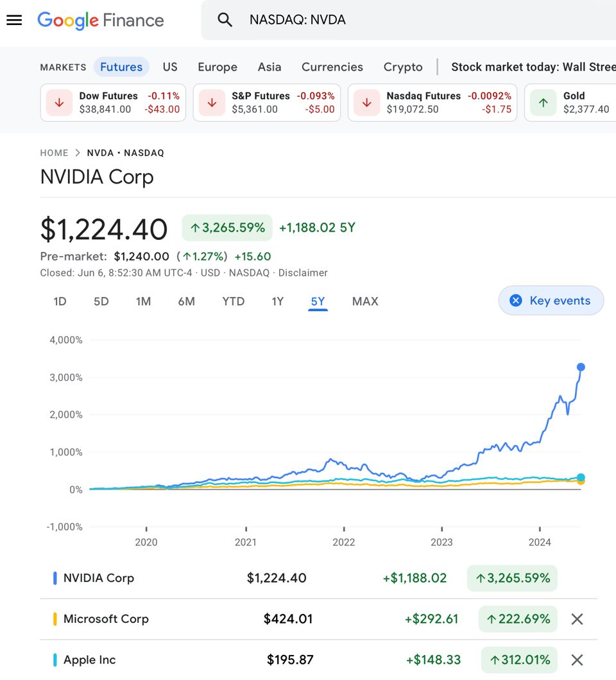Switch chart to 5D range
This screenshot has height=680, width=616.
tap(101, 302)
